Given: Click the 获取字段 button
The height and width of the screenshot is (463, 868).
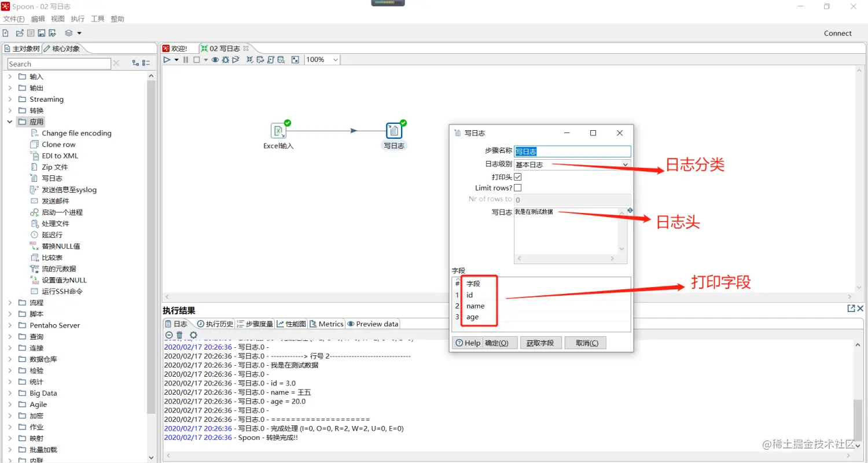Looking at the screenshot, I should click(x=540, y=343).
